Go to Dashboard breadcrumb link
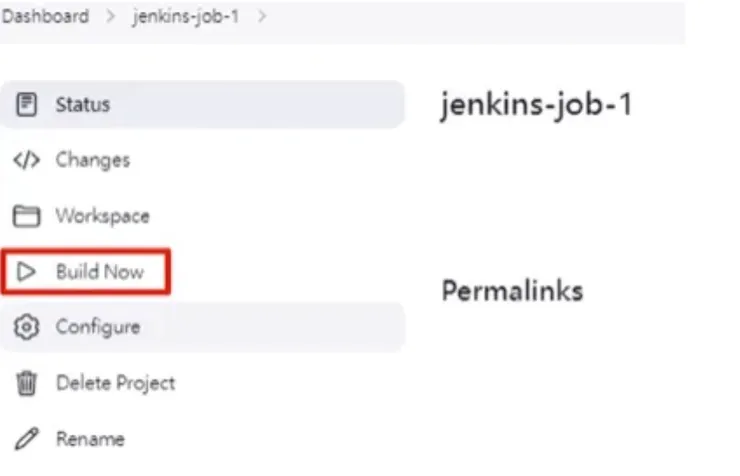 pos(45,17)
